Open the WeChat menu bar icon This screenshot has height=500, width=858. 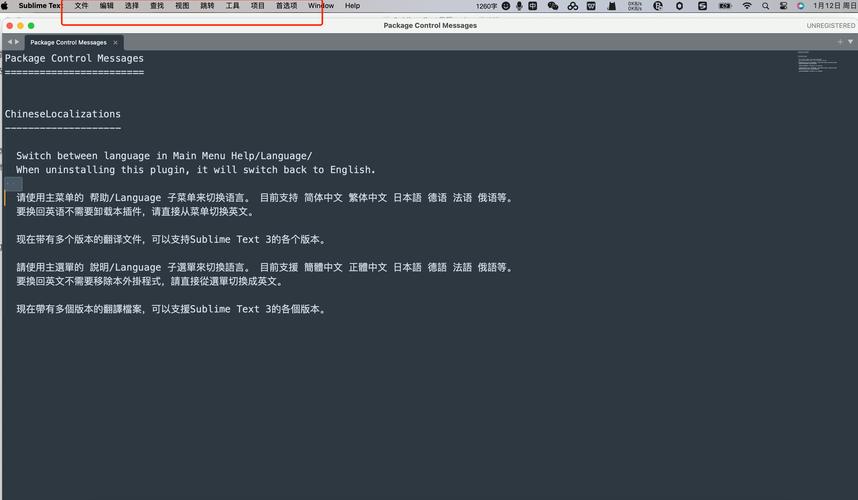pyautogui.click(x=553, y=5)
